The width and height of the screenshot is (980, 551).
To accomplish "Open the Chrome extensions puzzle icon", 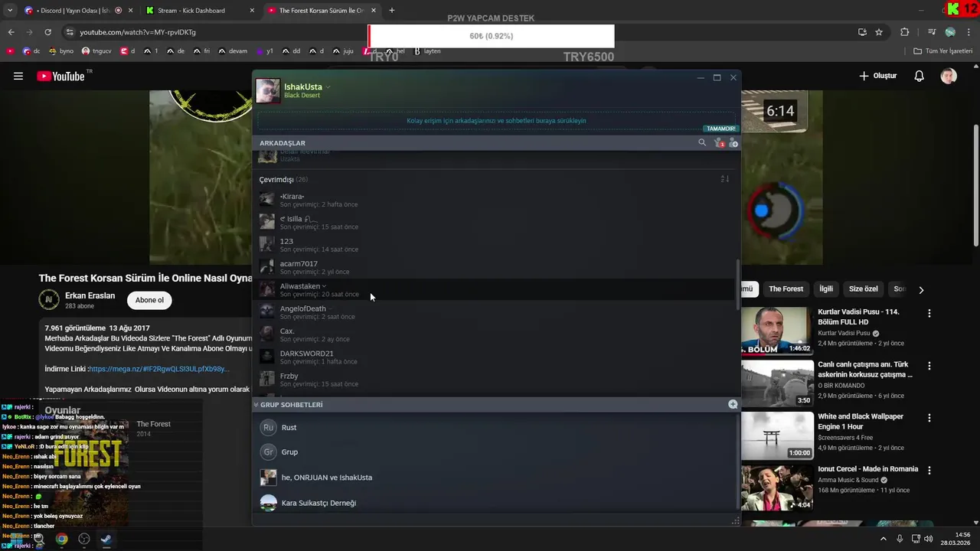I will point(905,32).
